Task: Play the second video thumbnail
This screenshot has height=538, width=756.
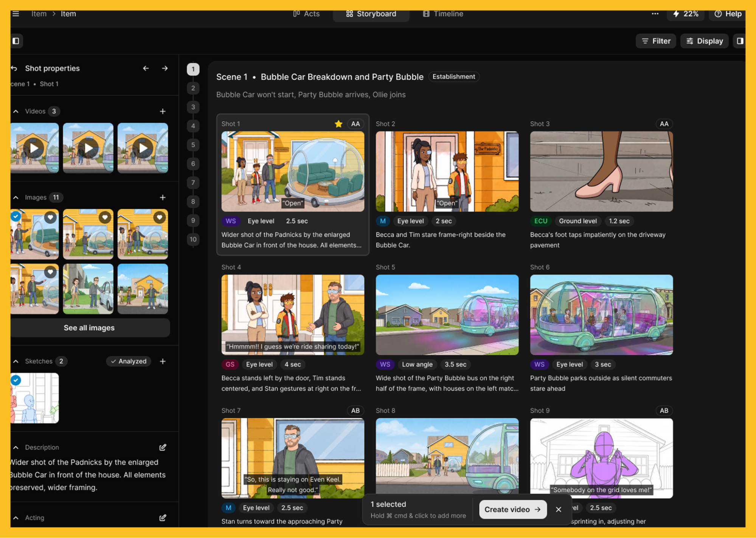Action: point(88,148)
